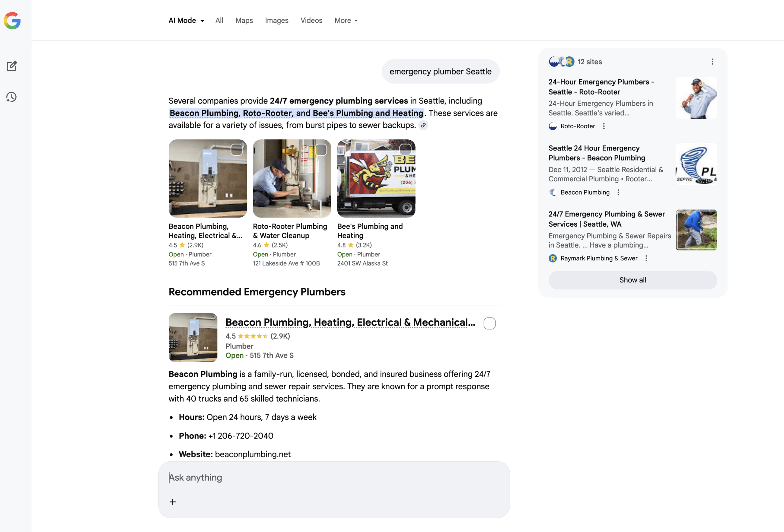Expand the AI Mode dropdown
The width and height of the screenshot is (784, 532).
point(186,21)
